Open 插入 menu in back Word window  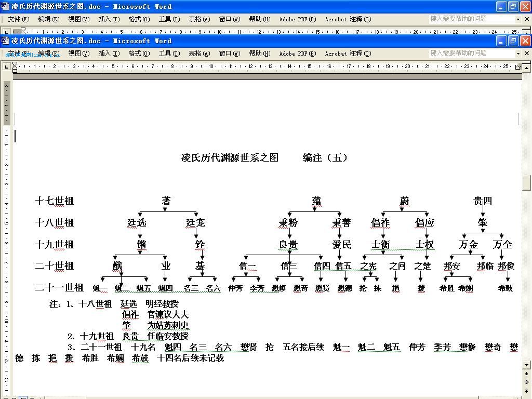tap(109, 19)
